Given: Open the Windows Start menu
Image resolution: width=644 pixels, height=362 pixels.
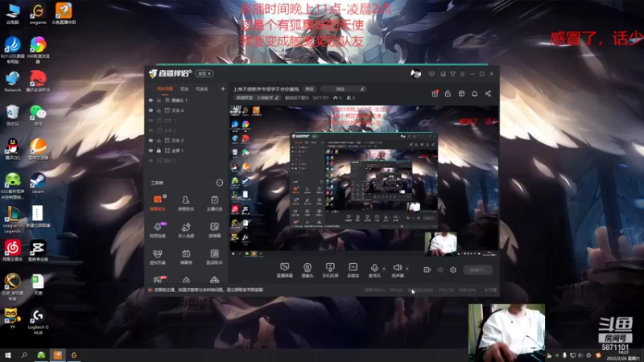Looking at the screenshot, I should [8, 355].
